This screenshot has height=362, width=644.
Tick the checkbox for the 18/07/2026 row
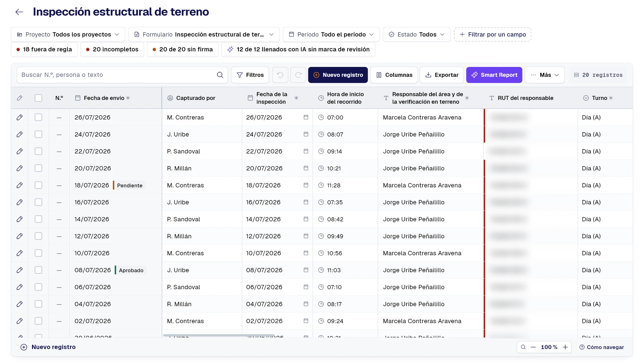click(x=38, y=185)
